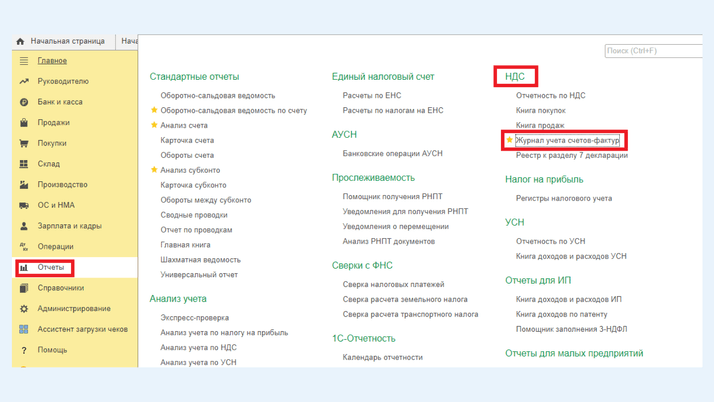This screenshot has height=402, width=714.
Task: Open Уведомления о перемещении
Action: click(396, 227)
